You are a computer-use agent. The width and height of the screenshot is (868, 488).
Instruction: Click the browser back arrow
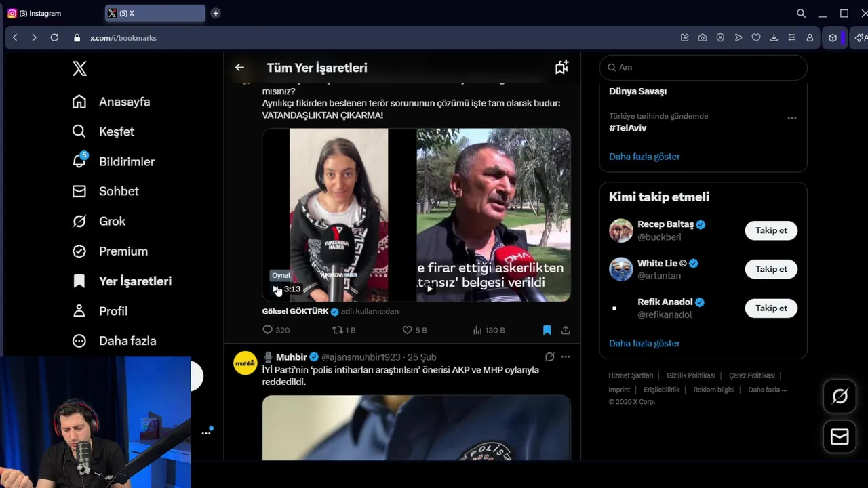15,38
